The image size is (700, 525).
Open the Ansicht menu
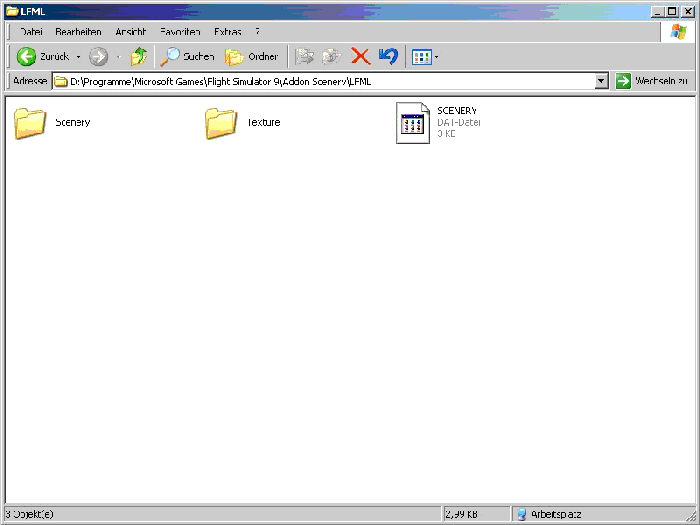[130, 32]
